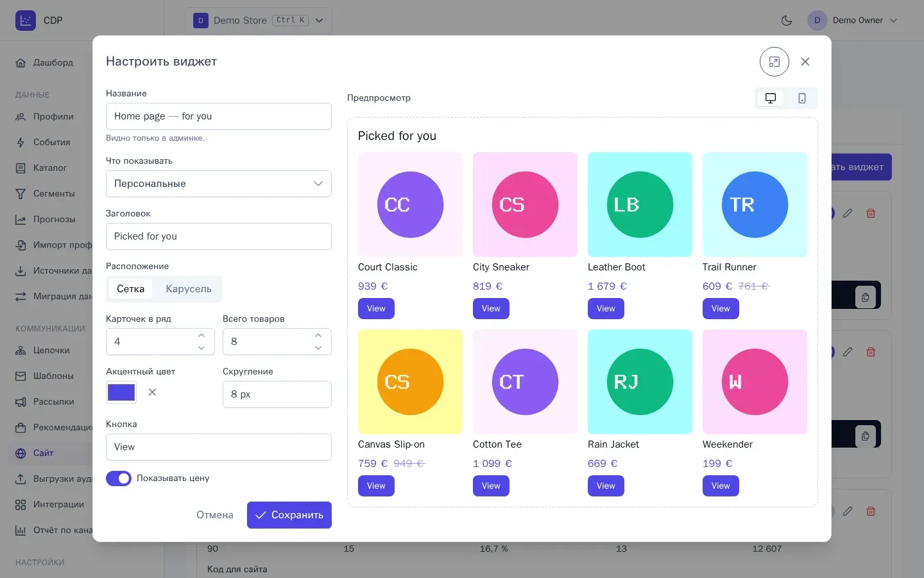The height and width of the screenshot is (578, 924).
Task: Click the Trail Runner product thumbnail
Action: tap(755, 204)
